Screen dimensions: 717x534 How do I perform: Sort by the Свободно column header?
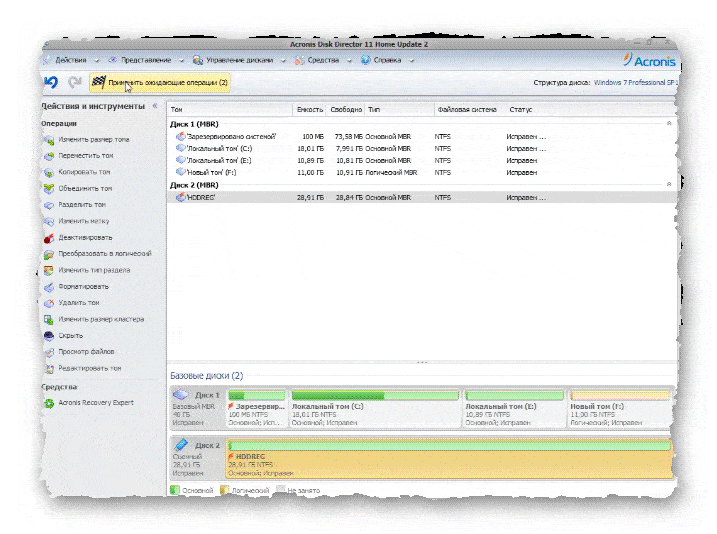tap(346, 109)
